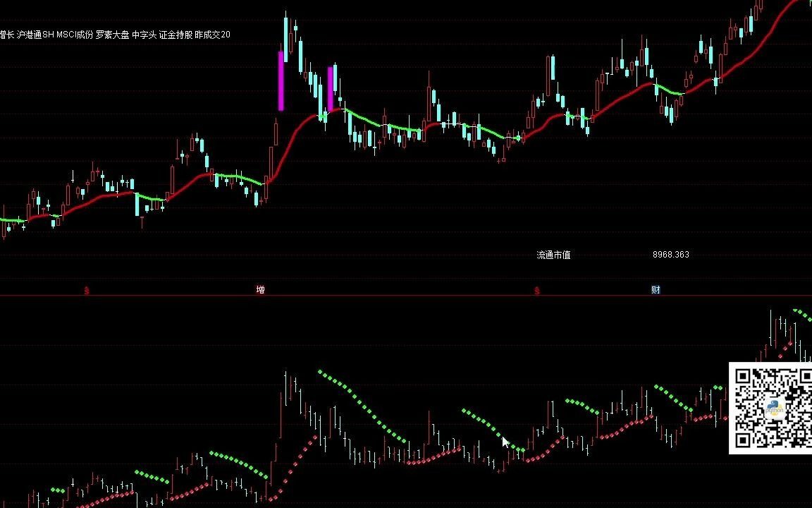Click the 8968.363 market cap value
This screenshot has height=508, width=812.
(670, 255)
